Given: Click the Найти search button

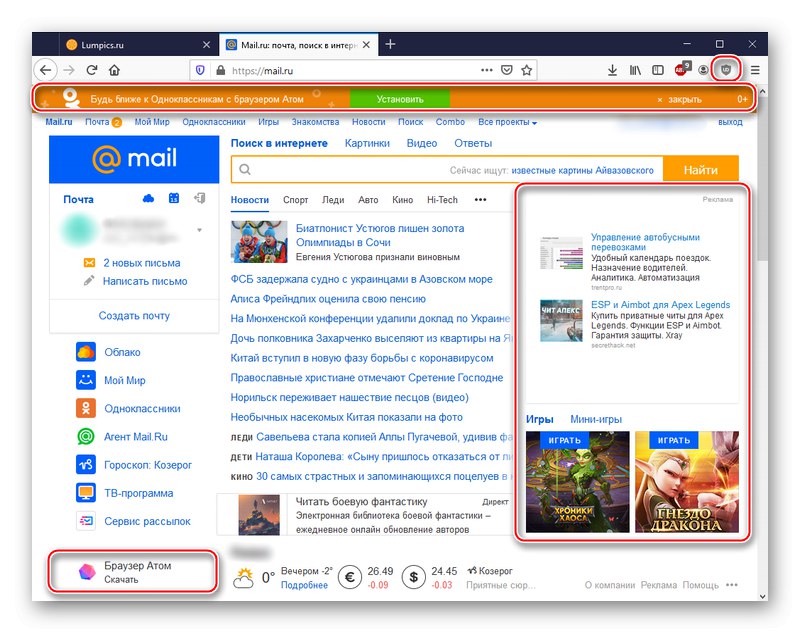Looking at the screenshot, I should coord(701,170).
